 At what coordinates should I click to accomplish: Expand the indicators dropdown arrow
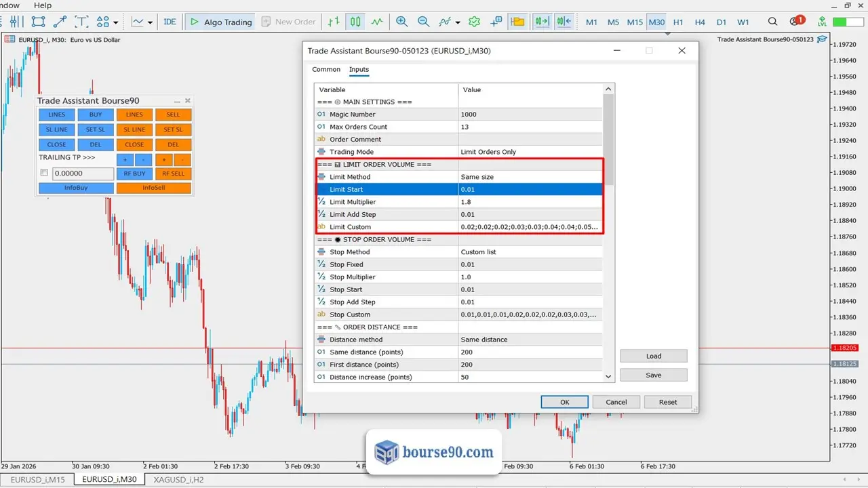pos(458,22)
